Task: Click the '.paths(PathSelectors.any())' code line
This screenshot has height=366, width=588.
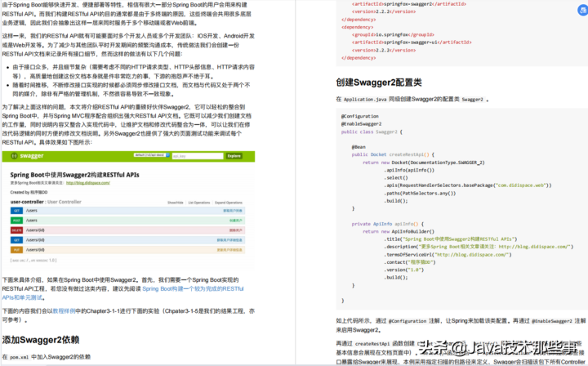Action: pyautogui.click(x=420, y=193)
